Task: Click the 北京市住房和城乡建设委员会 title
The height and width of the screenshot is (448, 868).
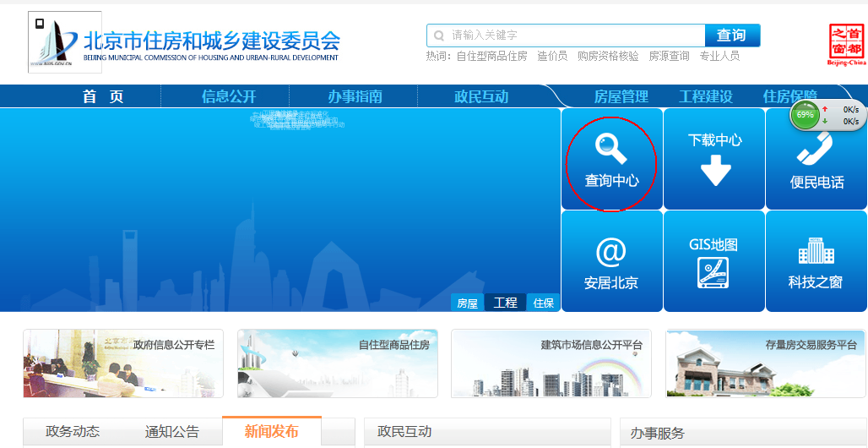Action: pos(211,41)
